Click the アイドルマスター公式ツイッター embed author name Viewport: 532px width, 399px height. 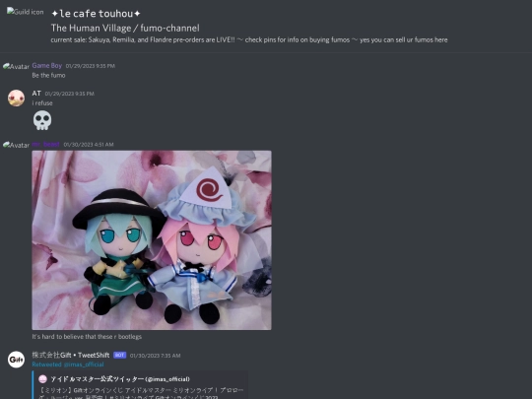click(120, 379)
